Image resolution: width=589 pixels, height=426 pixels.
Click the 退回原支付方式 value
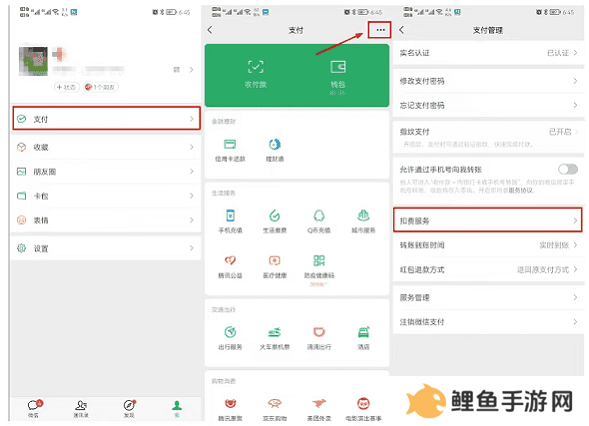[543, 269]
